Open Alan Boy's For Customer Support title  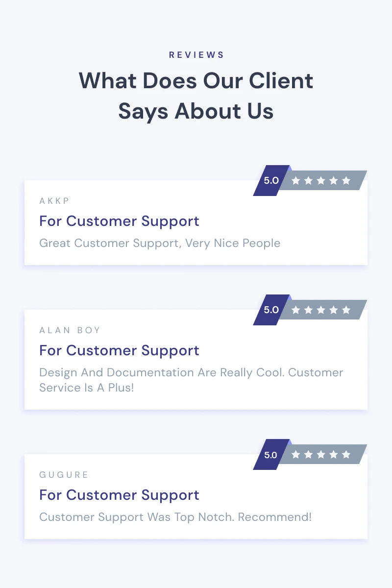click(119, 350)
